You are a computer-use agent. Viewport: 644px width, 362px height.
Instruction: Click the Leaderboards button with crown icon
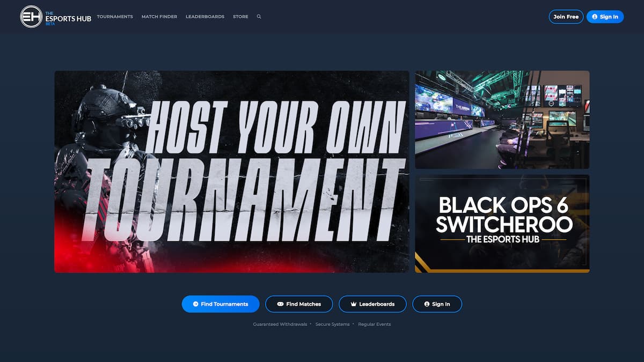point(372,304)
